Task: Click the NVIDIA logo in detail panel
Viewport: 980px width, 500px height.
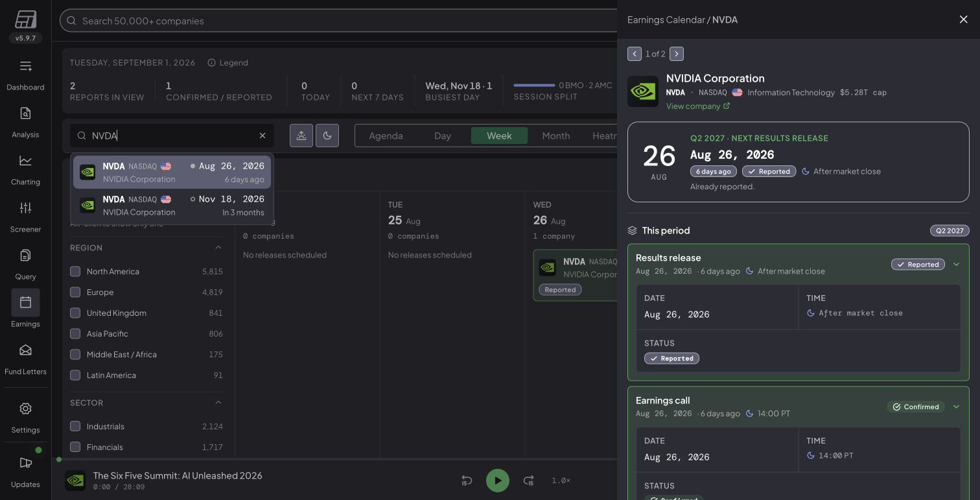Action: click(643, 91)
